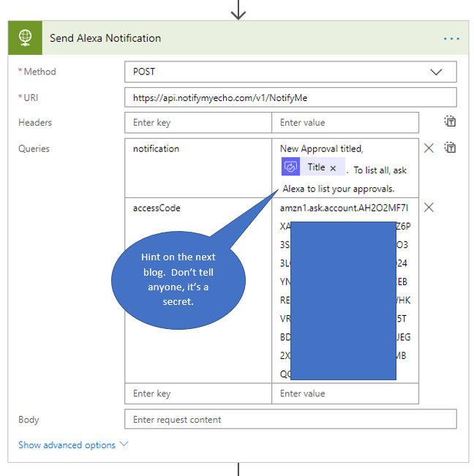
Task: Open the Method dropdown showing POST
Action: 290,72
